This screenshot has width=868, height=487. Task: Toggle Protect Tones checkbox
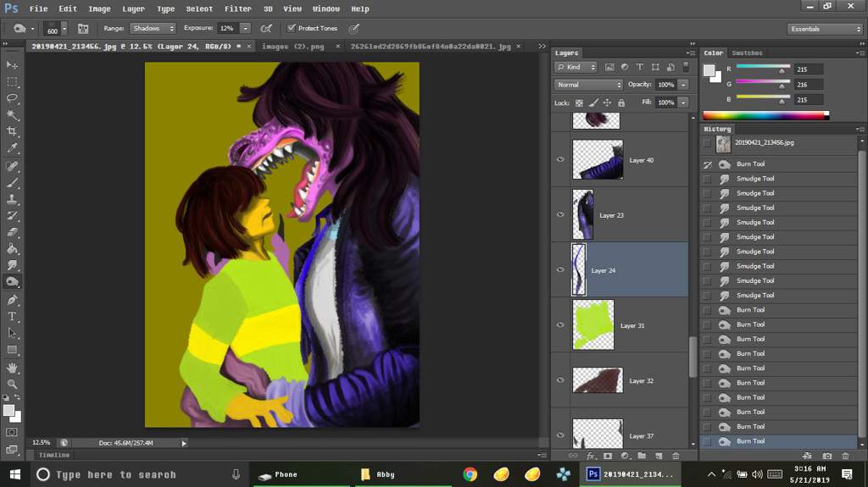pyautogui.click(x=292, y=28)
